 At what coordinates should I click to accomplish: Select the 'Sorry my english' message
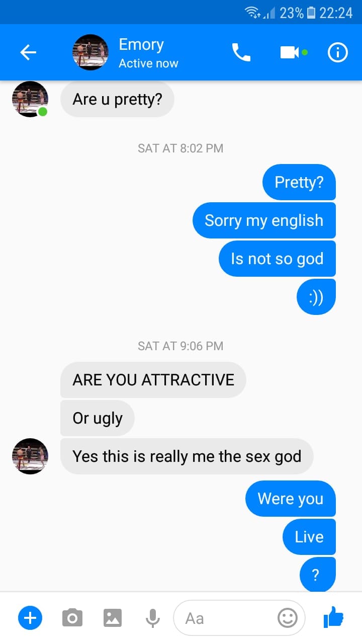[264, 220]
